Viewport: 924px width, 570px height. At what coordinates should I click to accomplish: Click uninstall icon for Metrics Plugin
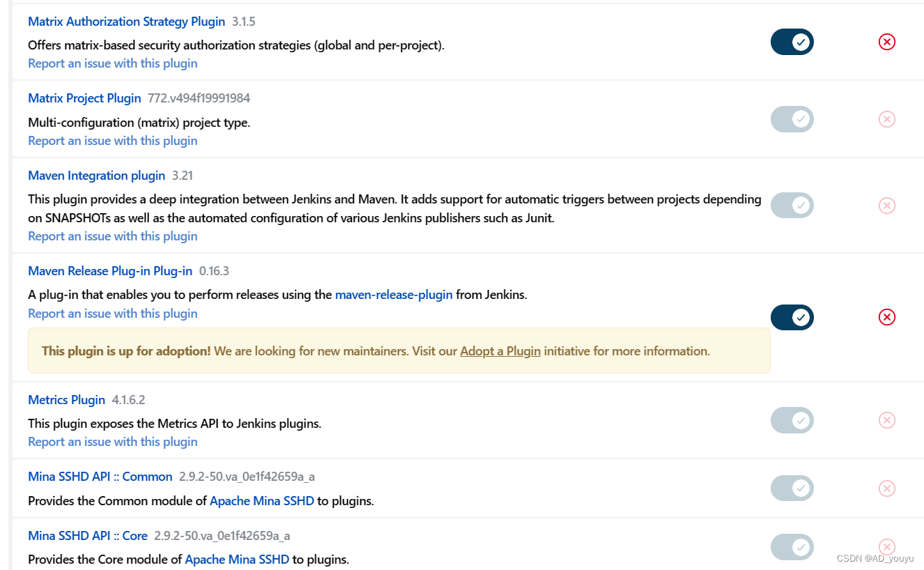pyautogui.click(x=886, y=420)
